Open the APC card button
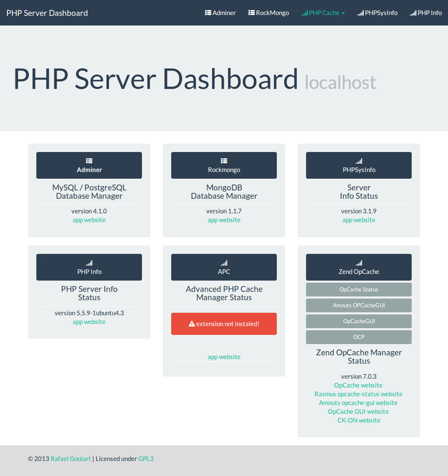This screenshot has width=448, height=476. 224,267
